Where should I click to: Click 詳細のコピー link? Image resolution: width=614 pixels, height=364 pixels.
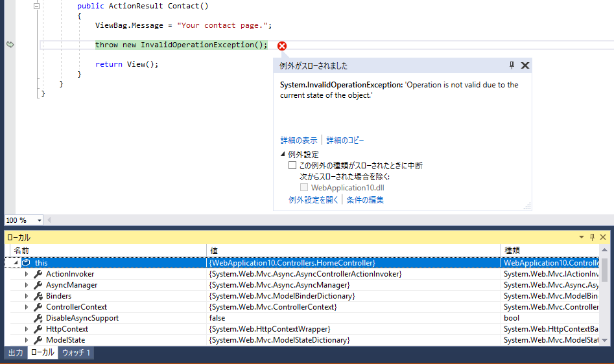[x=345, y=141]
